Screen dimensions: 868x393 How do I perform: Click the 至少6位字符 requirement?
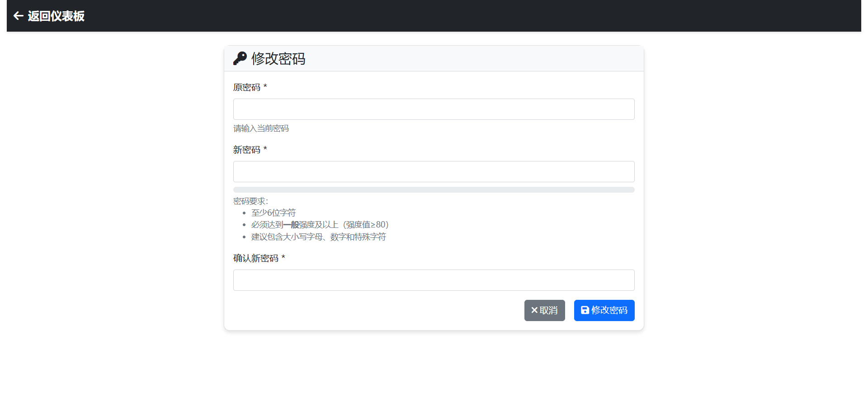click(274, 213)
